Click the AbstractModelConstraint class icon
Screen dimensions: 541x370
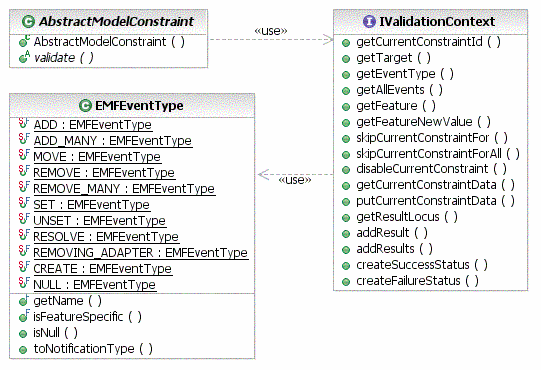pyautogui.click(x=28, y=22)
